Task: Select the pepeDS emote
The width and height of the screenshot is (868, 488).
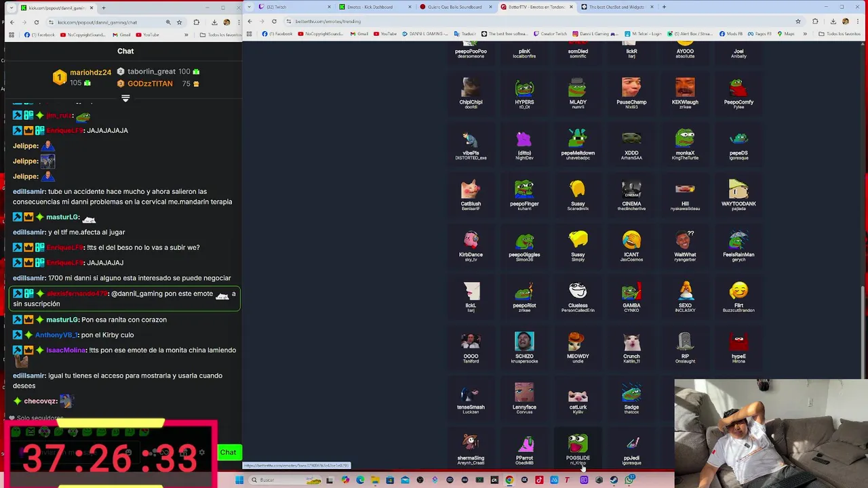Action: pyautogui.click(x=738, y=144)
